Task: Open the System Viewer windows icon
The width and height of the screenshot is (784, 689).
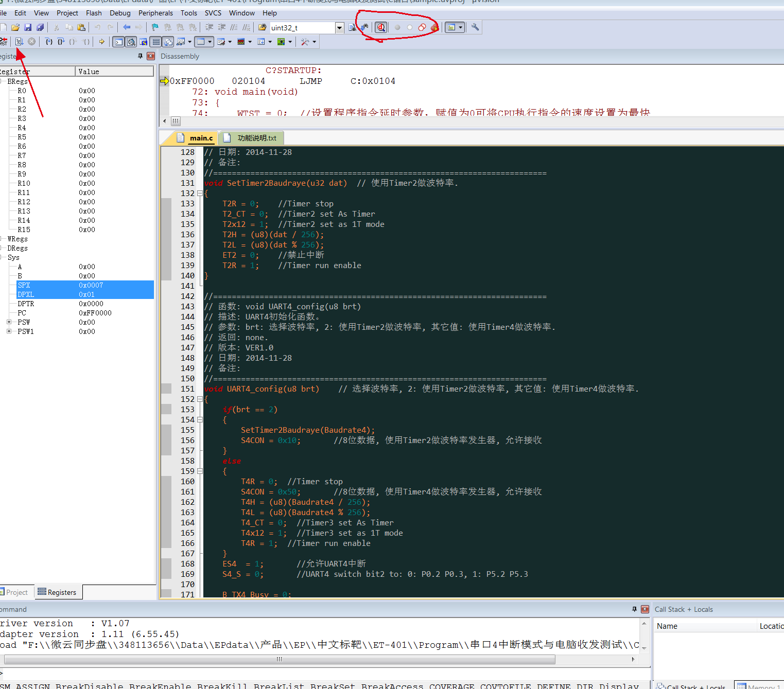Action: 281,42
